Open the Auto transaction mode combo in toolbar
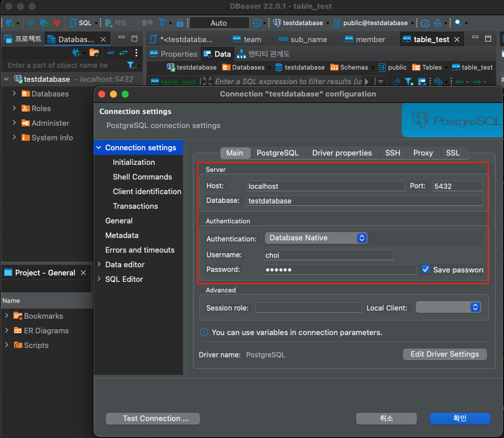The height and width of the screenshot is (438, 504). (x=219, y=23)
